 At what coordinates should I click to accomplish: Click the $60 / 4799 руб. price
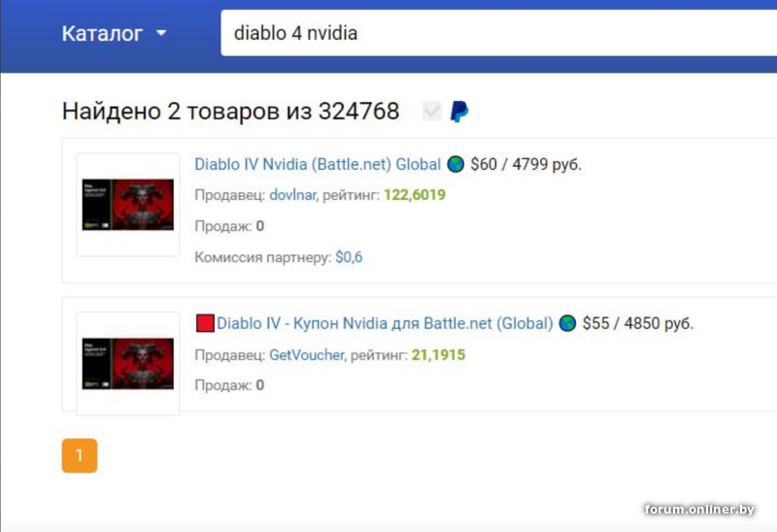coord(525,164)
